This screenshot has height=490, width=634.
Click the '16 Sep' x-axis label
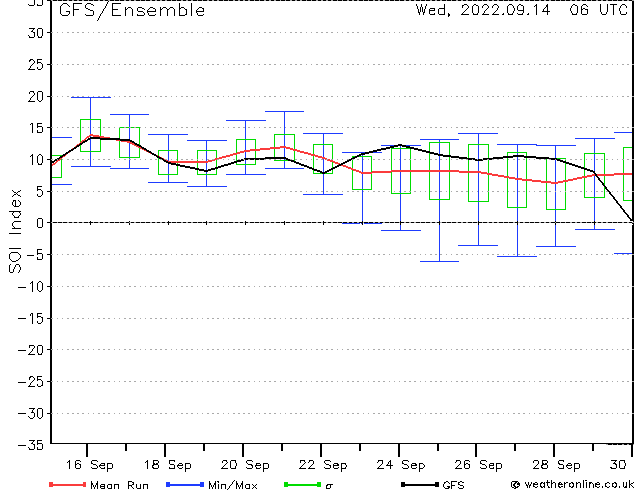(x=89, y=465)
